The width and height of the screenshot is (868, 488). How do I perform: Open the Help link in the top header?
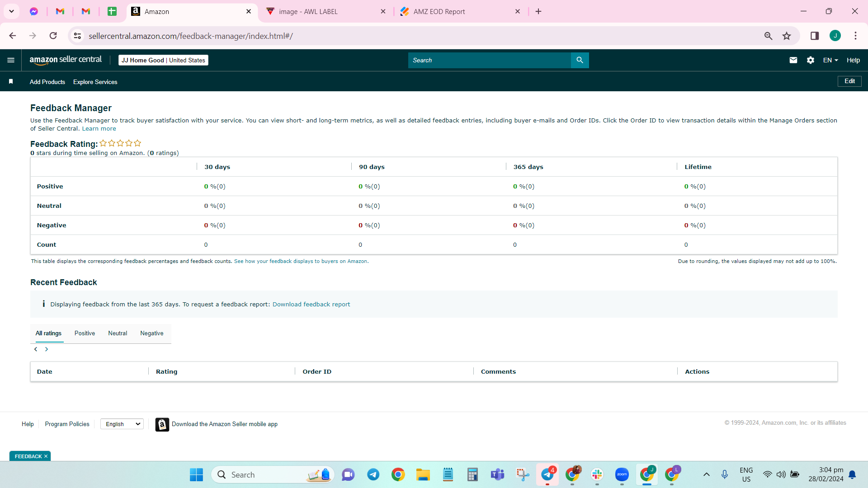click(x=853, y=60)
